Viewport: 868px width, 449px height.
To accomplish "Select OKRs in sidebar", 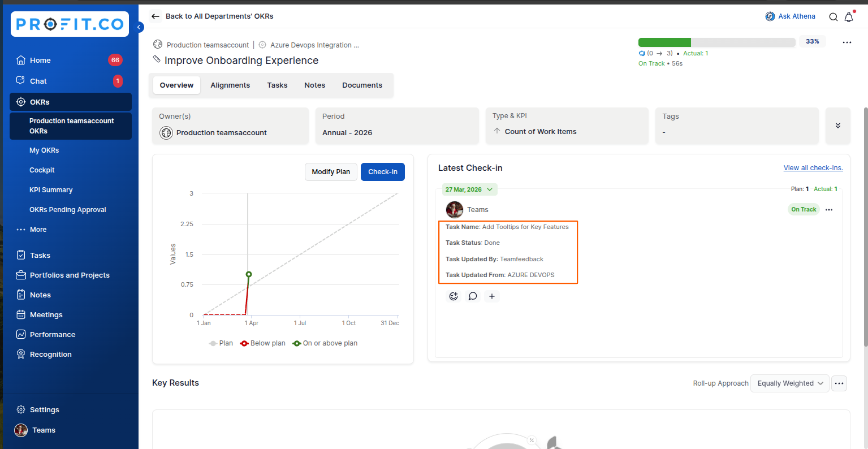I will [71, 102].
